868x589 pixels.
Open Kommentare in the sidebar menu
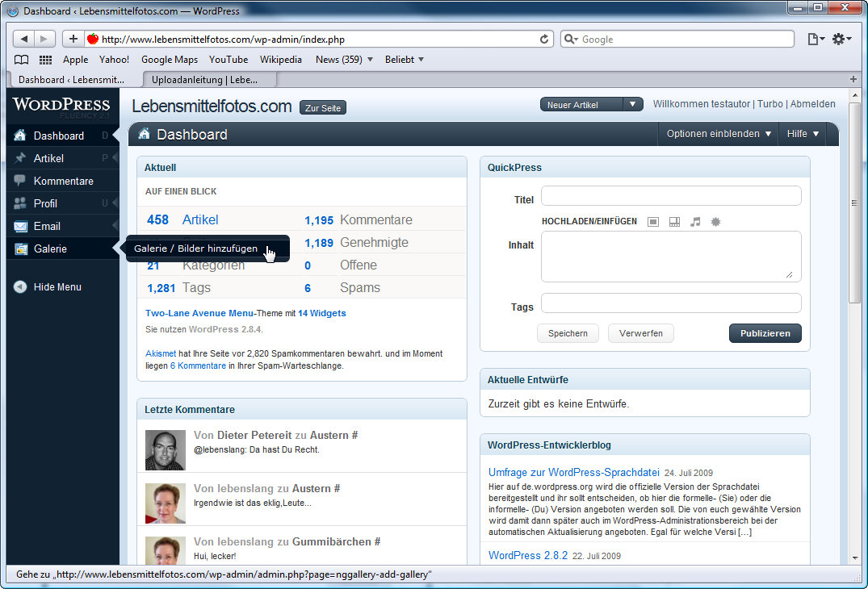pyautogui.click(x=63, y=181)
